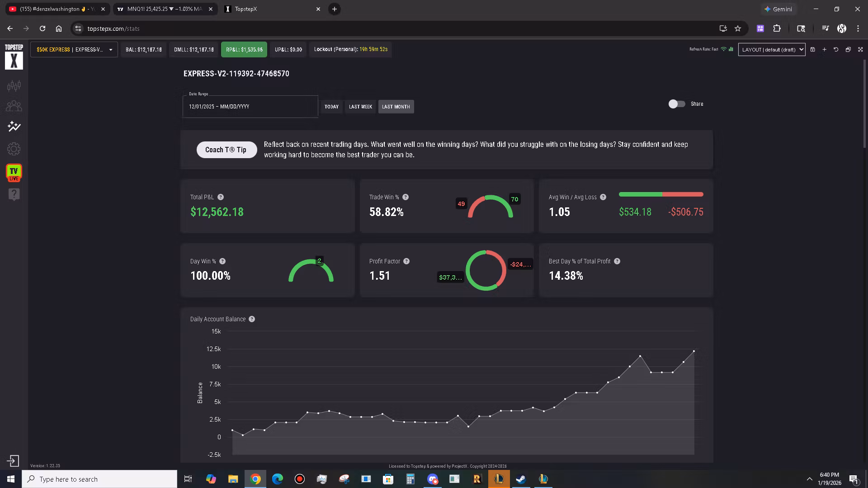Select the LAST MONTH range button

click(x=396, y=107)
